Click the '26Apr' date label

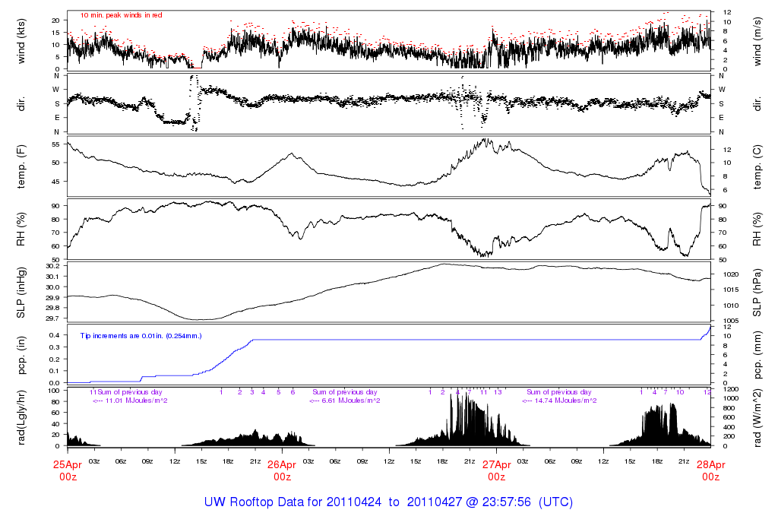[282, 465]
